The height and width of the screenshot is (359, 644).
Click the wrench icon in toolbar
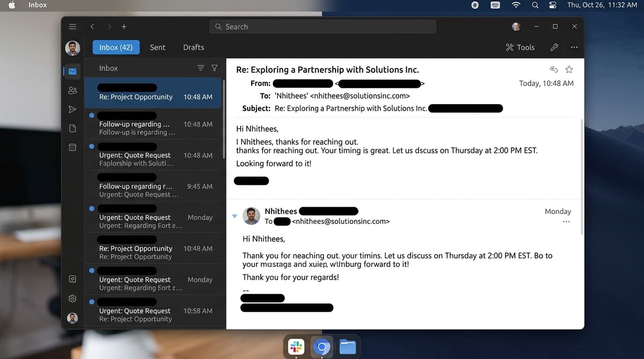[554, 47]
